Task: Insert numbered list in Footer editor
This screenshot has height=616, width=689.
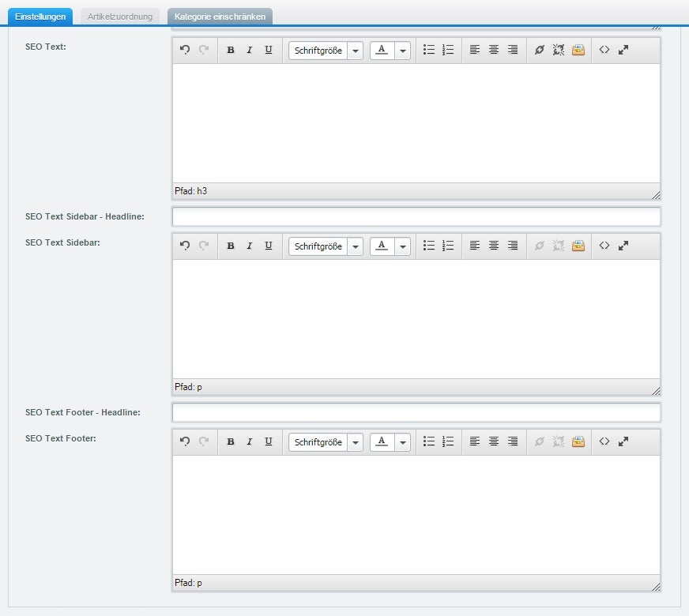Action: (x=448, y=441)
